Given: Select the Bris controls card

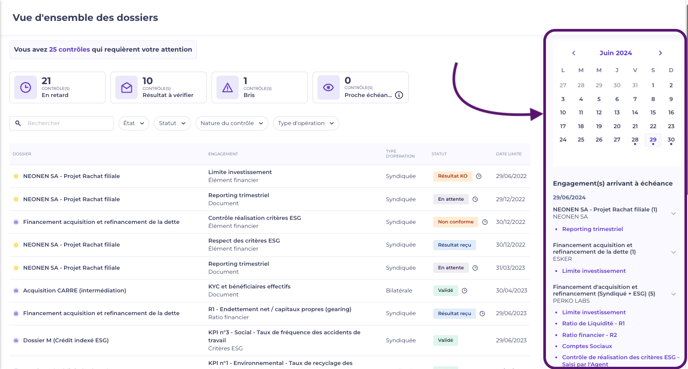Looking at the screenshot, I should pyautogui.click(x=259, y=87).
